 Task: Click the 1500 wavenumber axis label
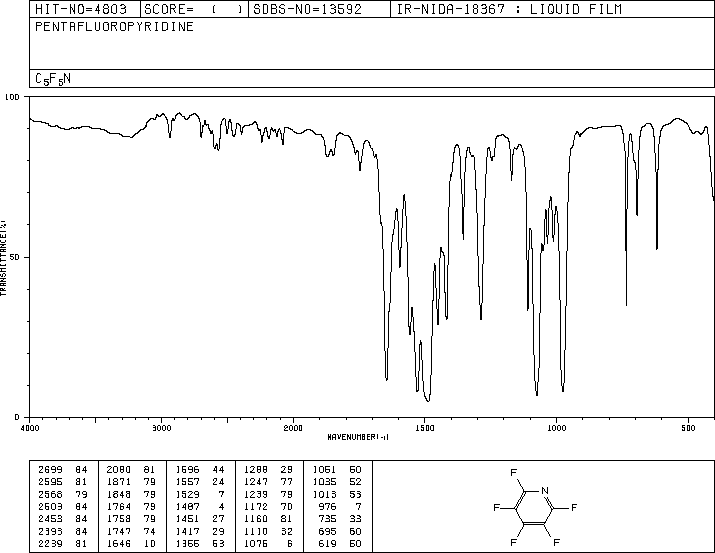pos(425,428)
